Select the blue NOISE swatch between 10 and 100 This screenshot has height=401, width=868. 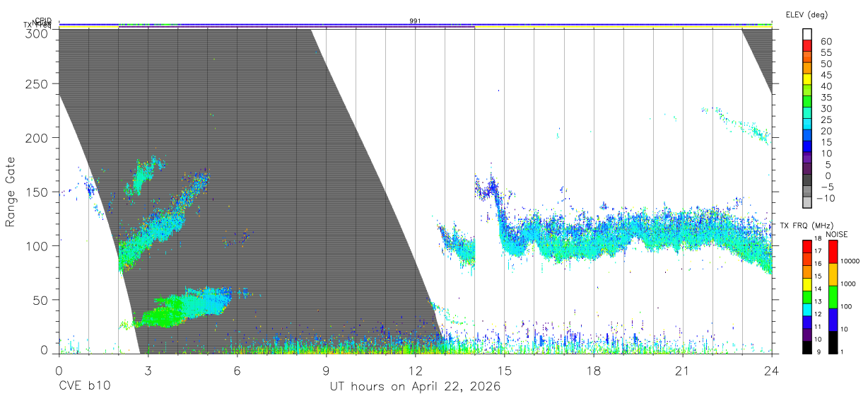click(832, 319)
